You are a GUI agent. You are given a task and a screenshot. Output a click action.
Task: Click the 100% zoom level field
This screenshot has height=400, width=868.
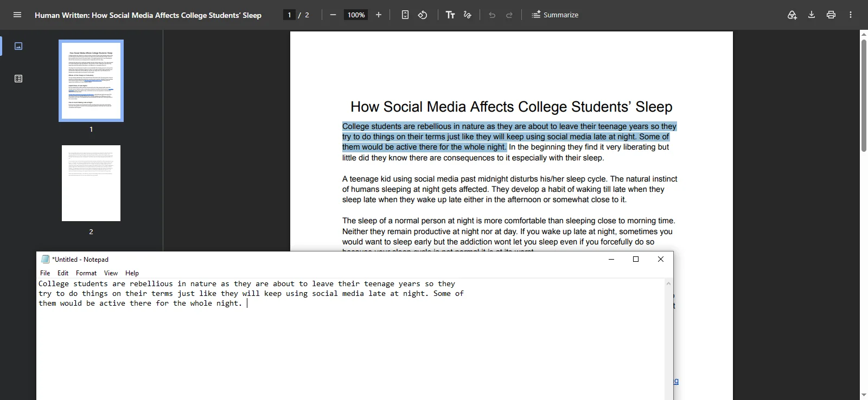tap(356, 15)
